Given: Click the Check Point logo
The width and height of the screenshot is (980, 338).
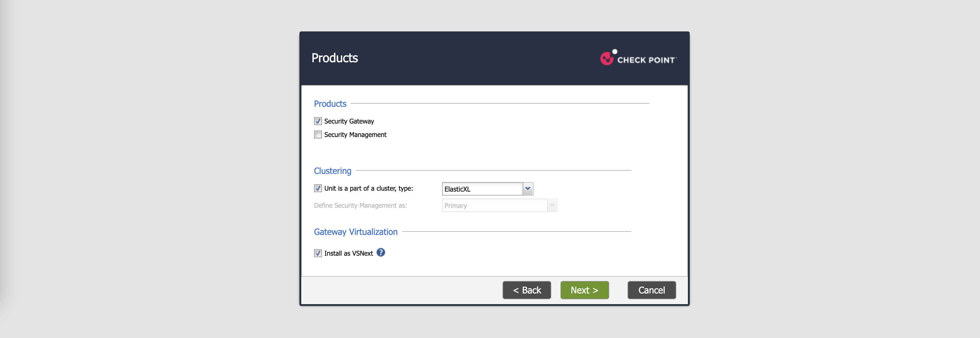Looking at the screenshot, I should click(x=638, y=58).
